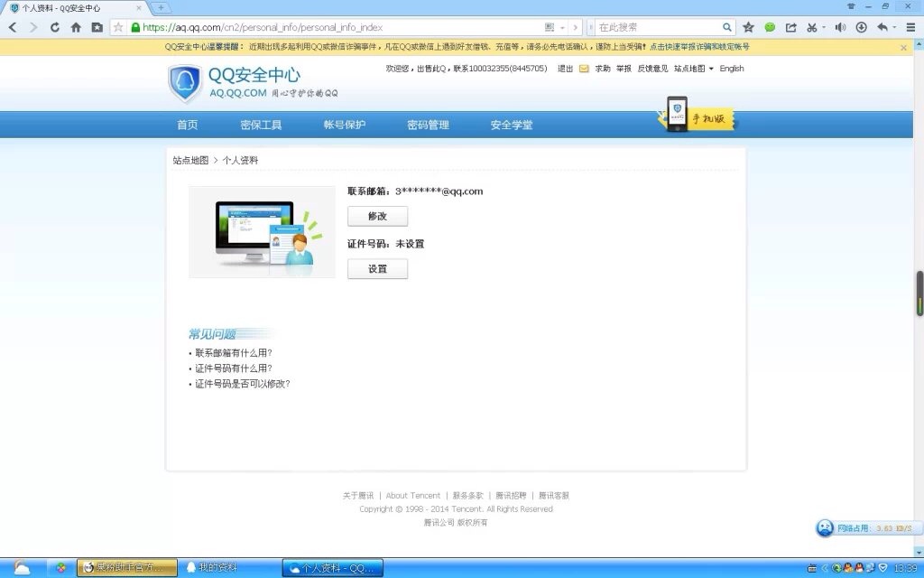The width and height of the screenshot is (924, 578).
Task: Open the 帐号保护 navigation menu
Action: (x=344, y=125)
